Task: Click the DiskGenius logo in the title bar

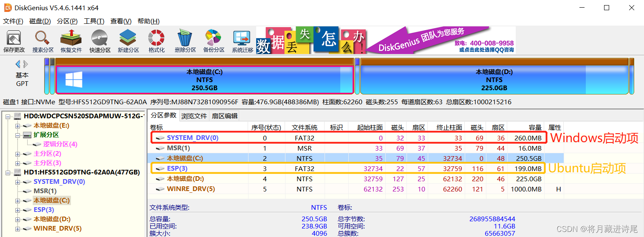Action: [8, 8]
